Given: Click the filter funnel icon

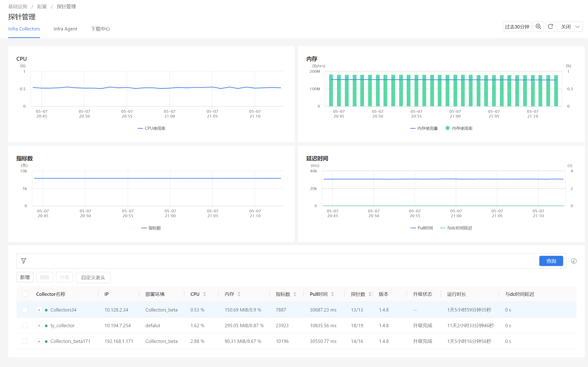Looking at the screenshot, I should point(24,261).
